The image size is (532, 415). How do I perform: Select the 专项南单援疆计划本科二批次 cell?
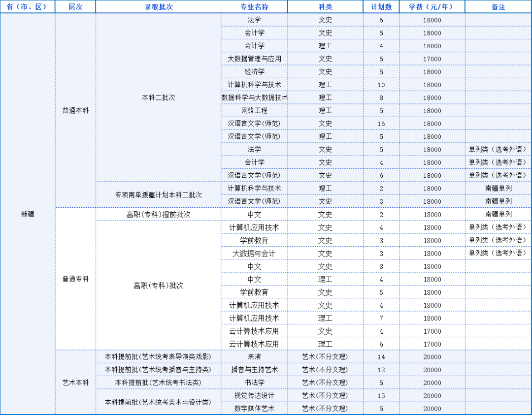point(158,195)
